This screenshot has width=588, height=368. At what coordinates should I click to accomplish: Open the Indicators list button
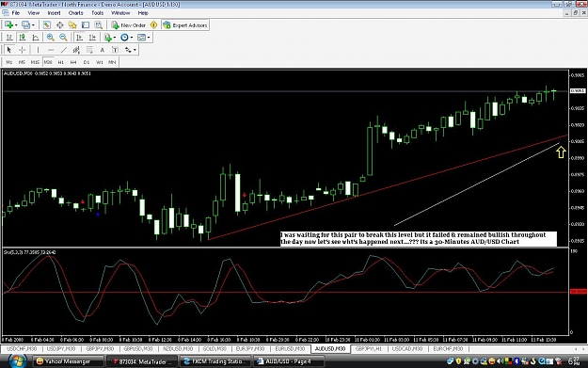[x=107, y=38]
